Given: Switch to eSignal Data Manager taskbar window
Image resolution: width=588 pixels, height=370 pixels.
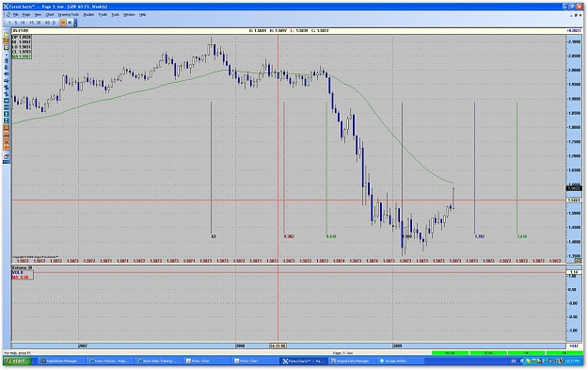Looking at the screenshot, I should pos(352,361).
